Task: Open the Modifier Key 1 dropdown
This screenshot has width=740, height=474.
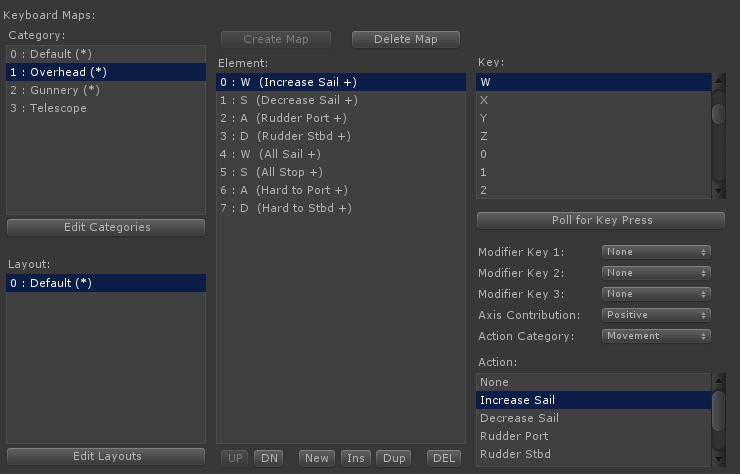Action: coord(656,252)
